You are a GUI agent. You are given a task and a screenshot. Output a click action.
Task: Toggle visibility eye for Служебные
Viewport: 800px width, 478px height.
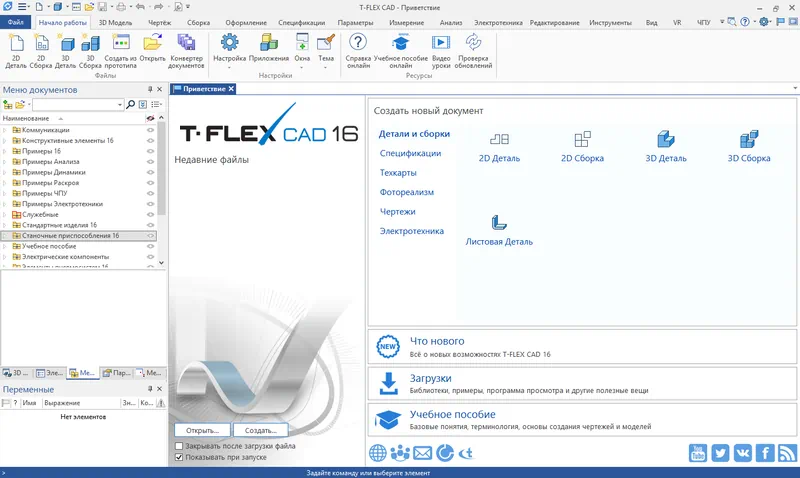151,214
